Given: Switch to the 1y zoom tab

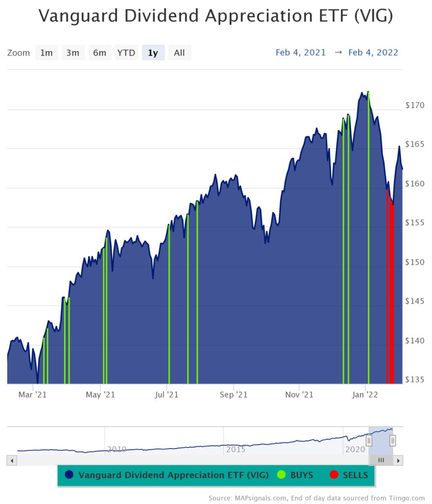Looking at the screenshot, I should click(x=153, y=53).
